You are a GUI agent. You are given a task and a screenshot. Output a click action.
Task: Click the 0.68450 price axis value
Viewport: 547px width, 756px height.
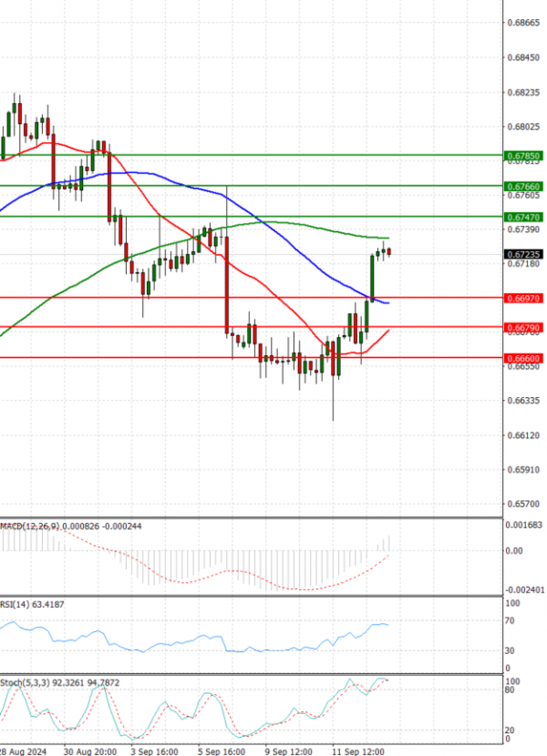tap(523, 57)
